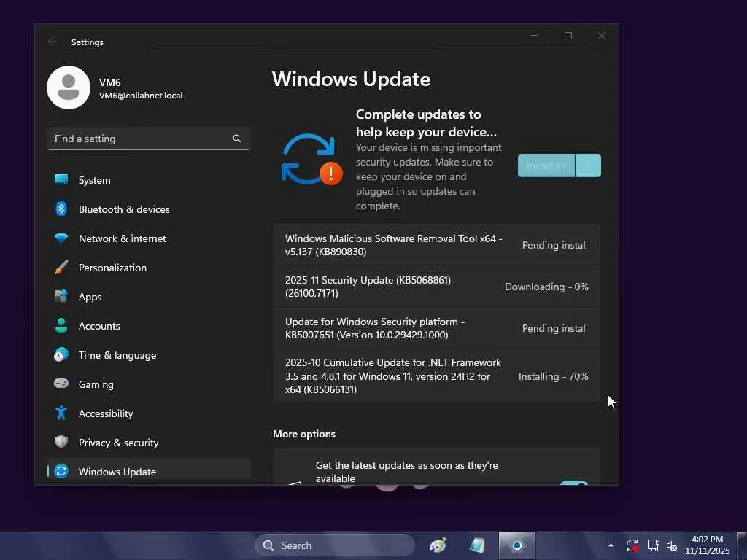Click the VM6 profile avatar

69,87
